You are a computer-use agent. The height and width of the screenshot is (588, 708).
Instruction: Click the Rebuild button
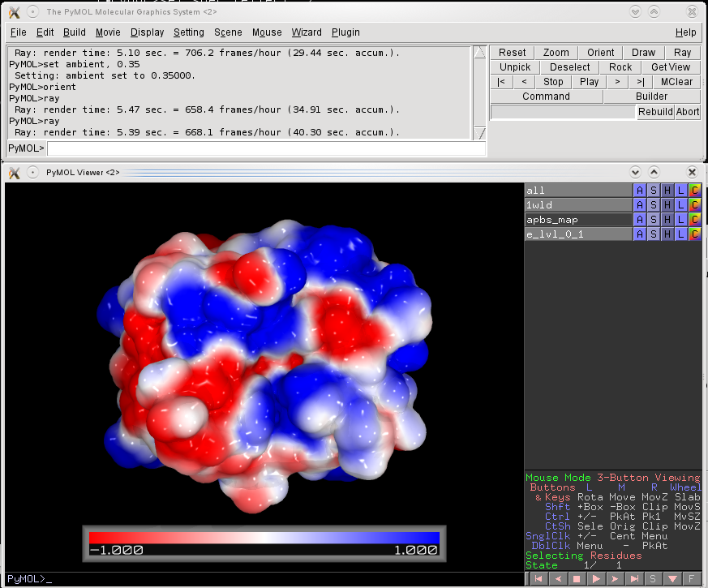coord(655,112)
